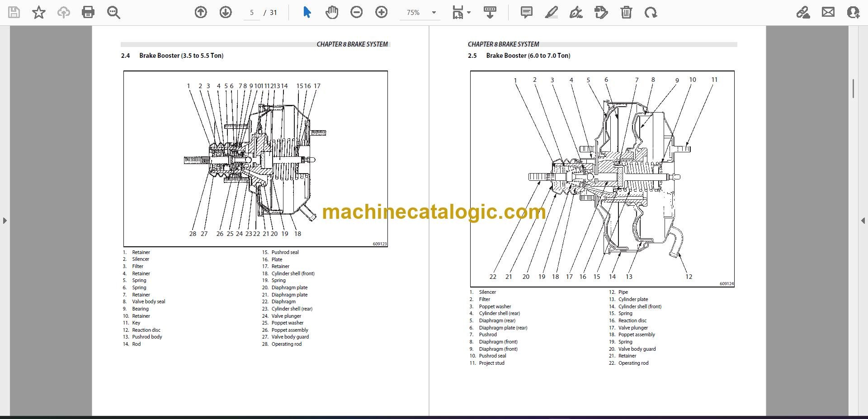868x419 pixels.
Task: Click the Save file icon
Action: pos(14,12)
